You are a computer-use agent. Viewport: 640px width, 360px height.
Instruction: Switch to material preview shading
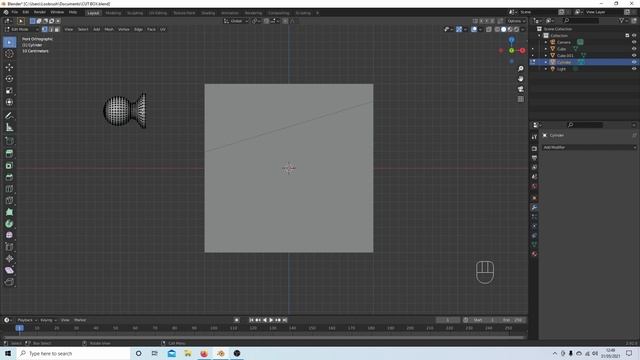tap(510, 29)
